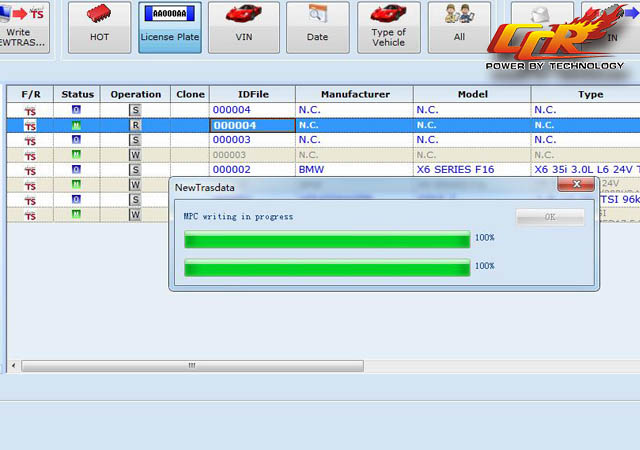Click the HOT filter button
This screenshot has height=450, width=640.
pos(99,27)
